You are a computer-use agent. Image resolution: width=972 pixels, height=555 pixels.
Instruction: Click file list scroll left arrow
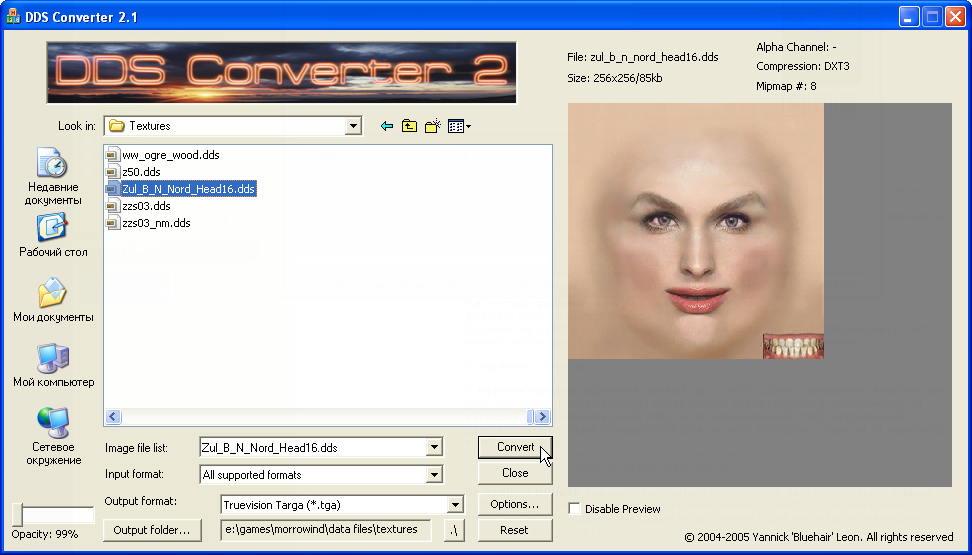tap(113, 417)
